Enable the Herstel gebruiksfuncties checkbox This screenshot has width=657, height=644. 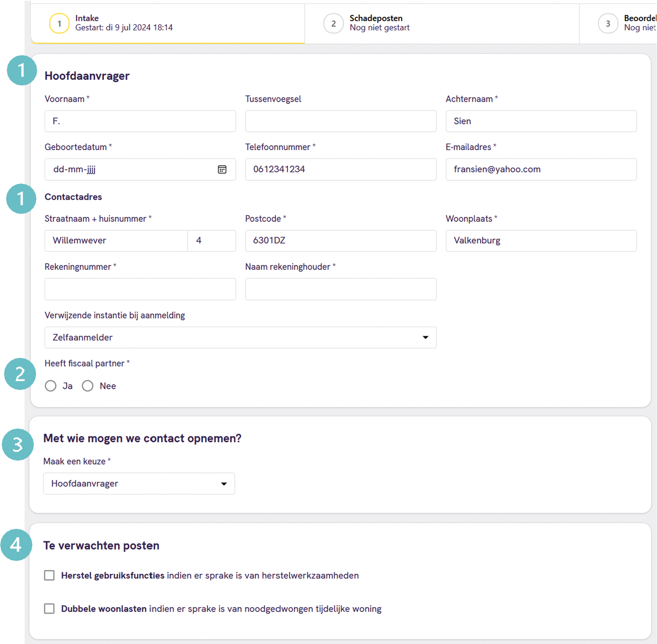49,575
